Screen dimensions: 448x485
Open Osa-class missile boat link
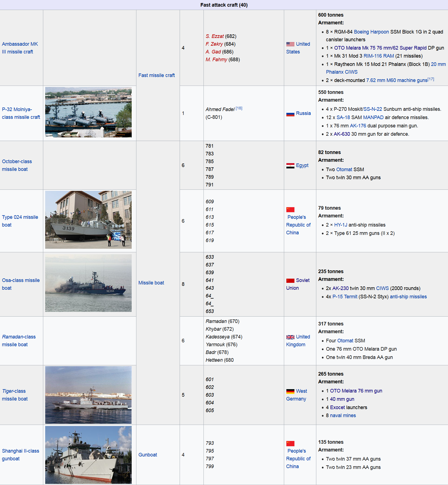(x=21, y=284)
